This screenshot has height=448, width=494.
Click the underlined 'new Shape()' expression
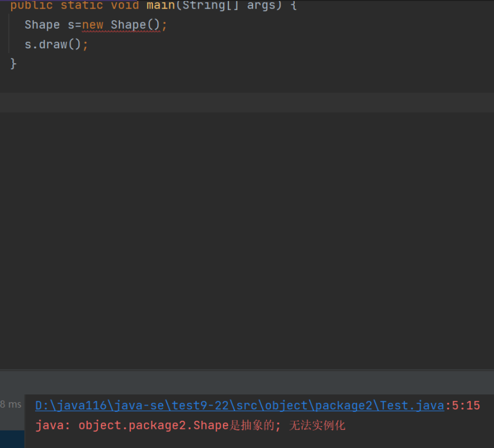point(121,25)
